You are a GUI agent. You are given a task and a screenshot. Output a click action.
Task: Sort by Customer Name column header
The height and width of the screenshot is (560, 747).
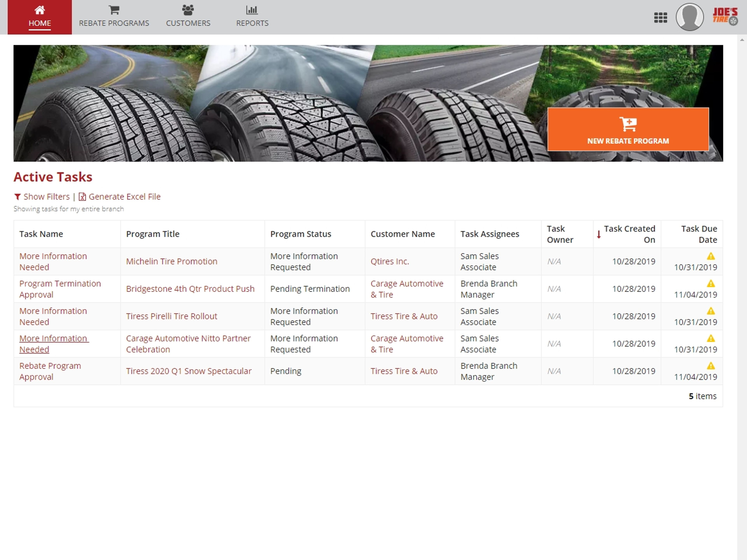click(x=402, y=234)
